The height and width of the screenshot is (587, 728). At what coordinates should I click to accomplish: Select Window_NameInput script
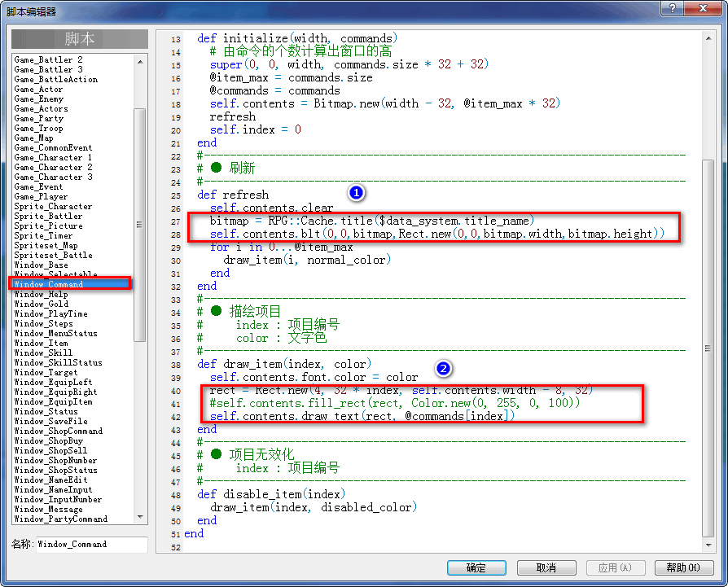pos(53,489)
